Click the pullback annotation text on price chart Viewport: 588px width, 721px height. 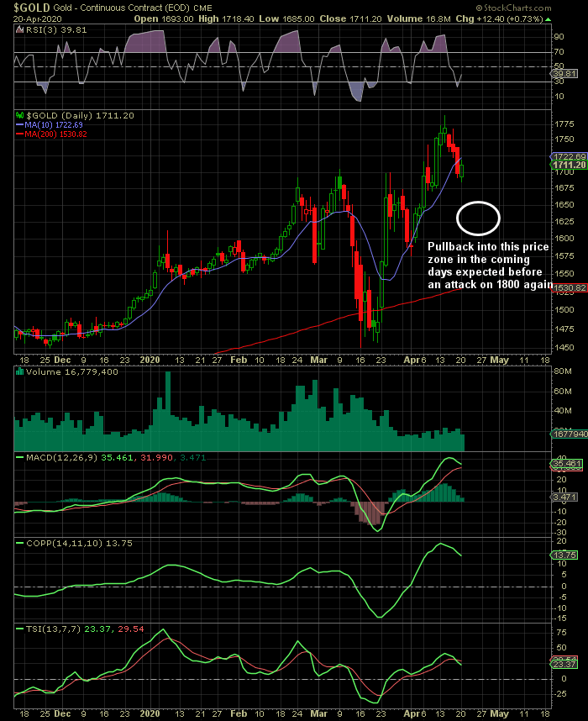click(x=489, y=266)
